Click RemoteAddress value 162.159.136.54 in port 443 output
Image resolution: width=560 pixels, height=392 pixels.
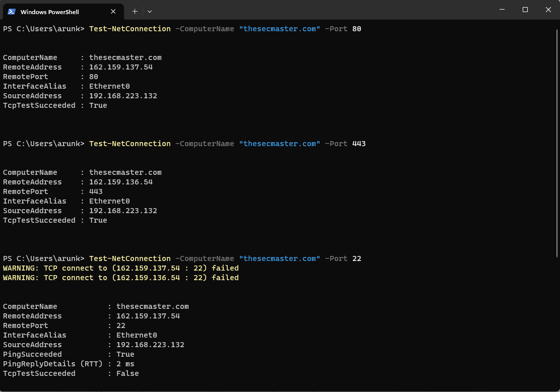pos(120,182)
